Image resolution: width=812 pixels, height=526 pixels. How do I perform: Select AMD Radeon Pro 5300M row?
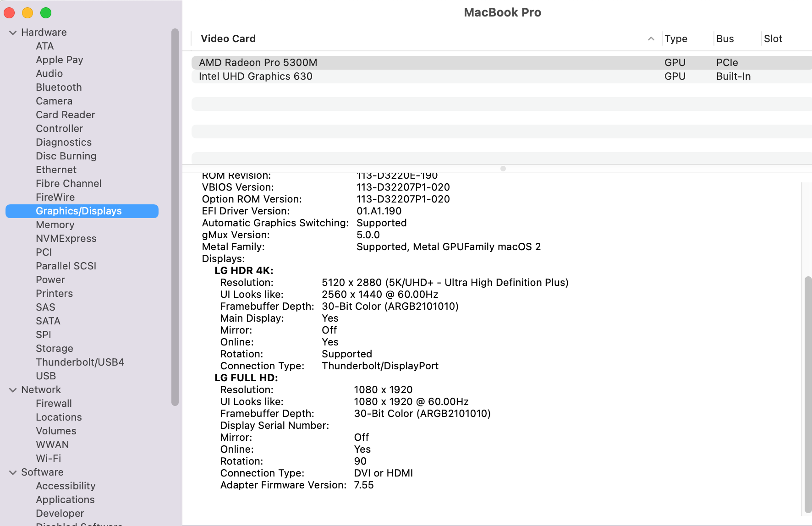point(501,63)
